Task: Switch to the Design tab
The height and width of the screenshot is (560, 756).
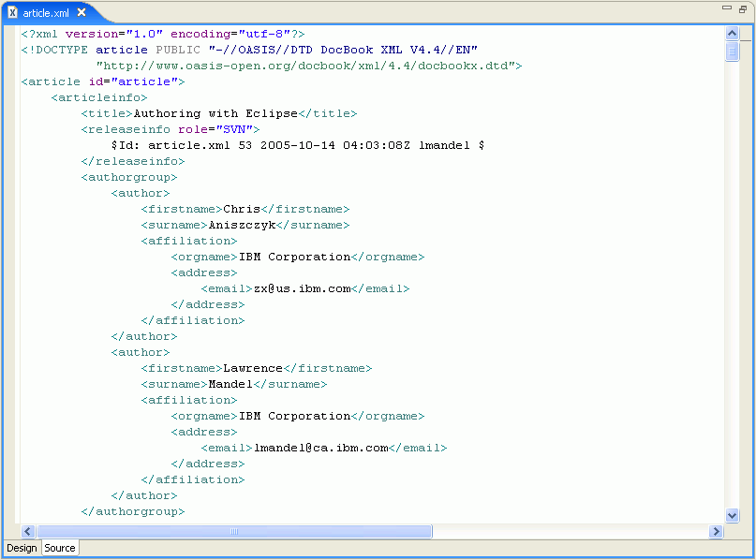Action: pos(22,548)
